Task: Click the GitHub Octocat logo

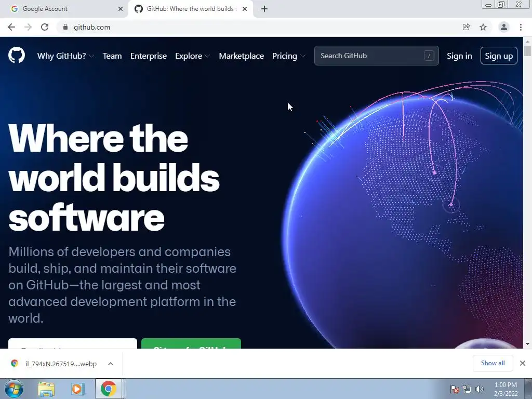Action: tap(17, 55)
